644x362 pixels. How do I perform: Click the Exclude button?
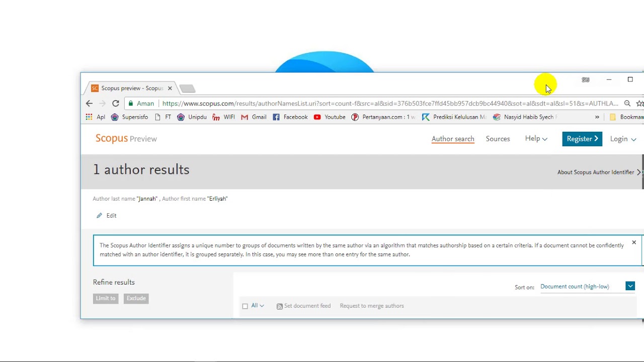point(136,299)
